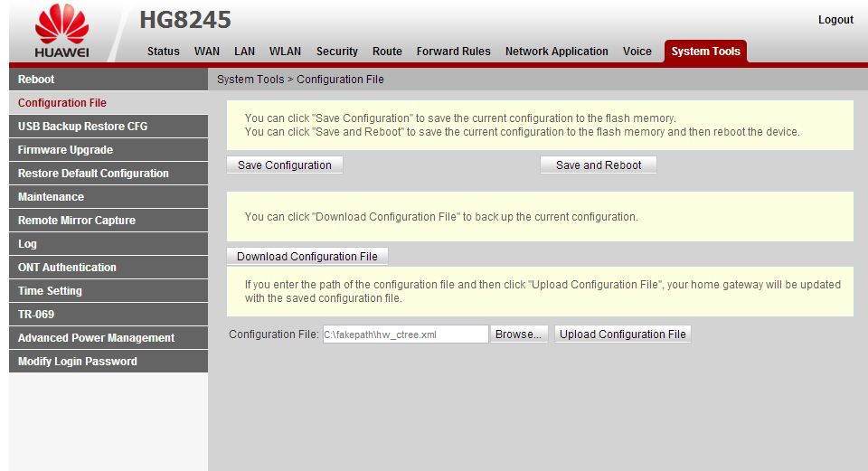This screenshot has width=868, height=471.
Task: Select Maintenance in the sidebar
Action: coord(108,197)
